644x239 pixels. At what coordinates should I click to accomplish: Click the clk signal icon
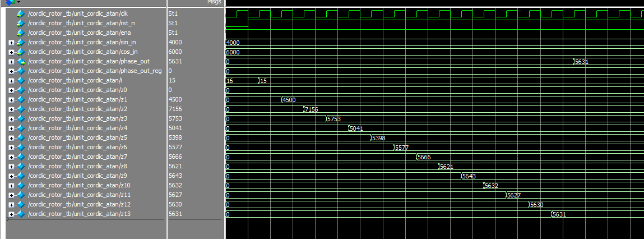click(x=21, y=13)
